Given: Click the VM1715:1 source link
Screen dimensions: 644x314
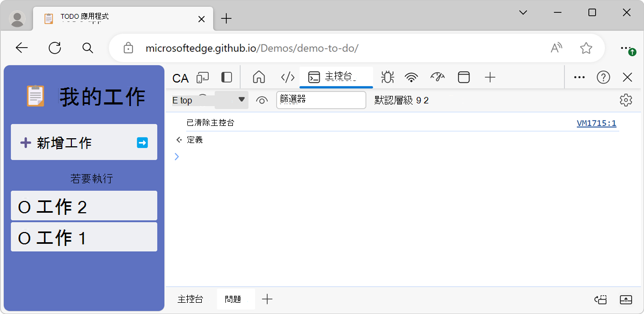Looking at the screenshot, I should tap(596, 123).
